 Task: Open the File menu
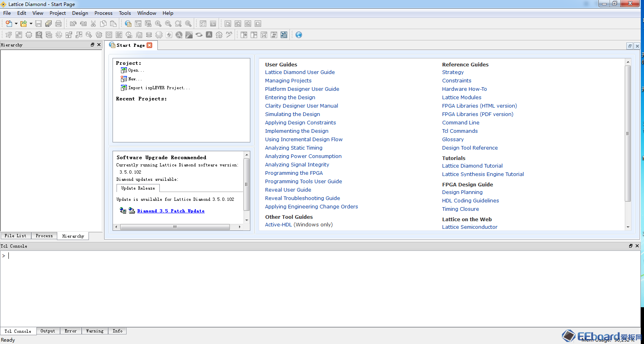7,13
